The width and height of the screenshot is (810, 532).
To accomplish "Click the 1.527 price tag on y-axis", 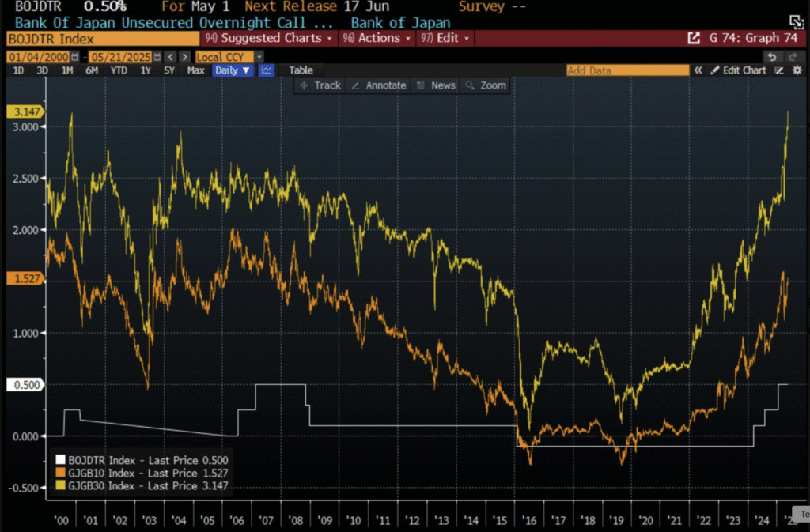I will 26,279.
